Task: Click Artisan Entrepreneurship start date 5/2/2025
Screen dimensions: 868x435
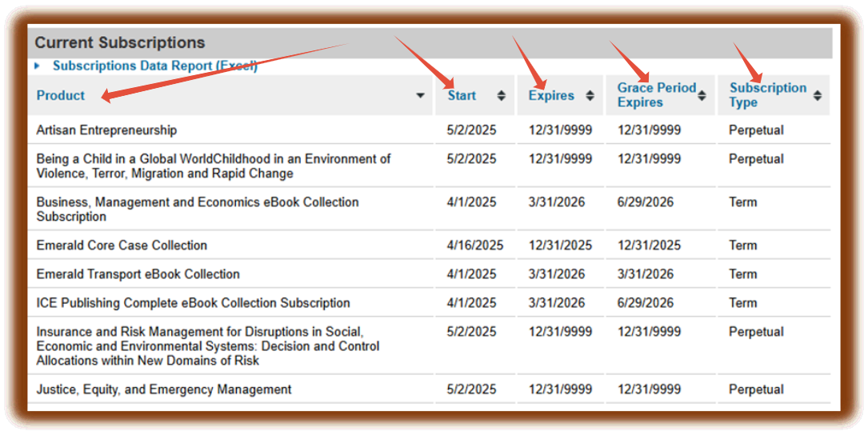Action: [x=472, y=130]
